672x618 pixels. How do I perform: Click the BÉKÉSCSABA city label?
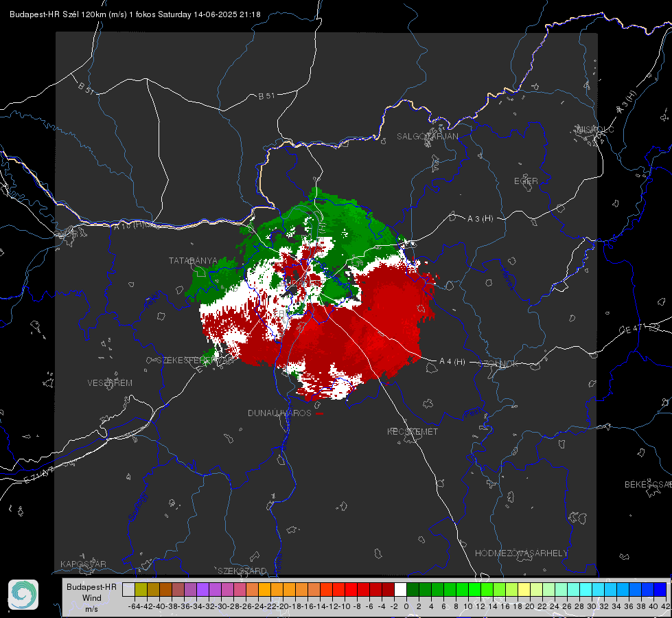click(x=648, y=484)
